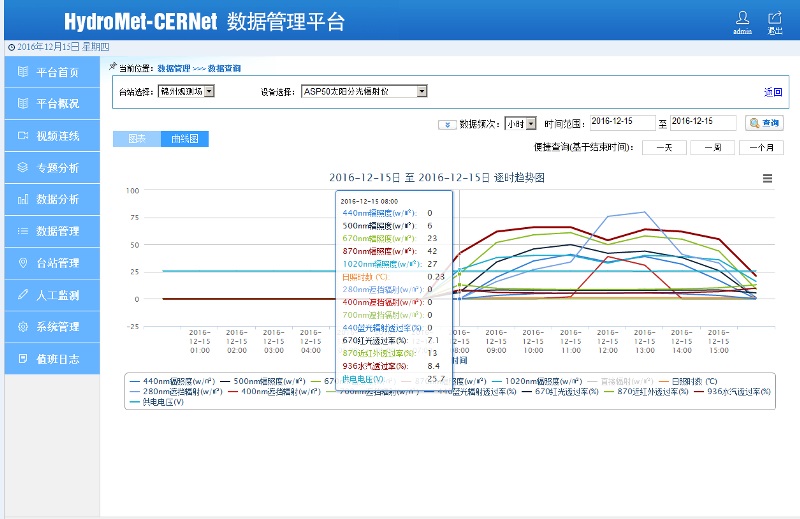Click the 退出 logout icon
This screenshot has height=519, width=800.
point(774,18)
